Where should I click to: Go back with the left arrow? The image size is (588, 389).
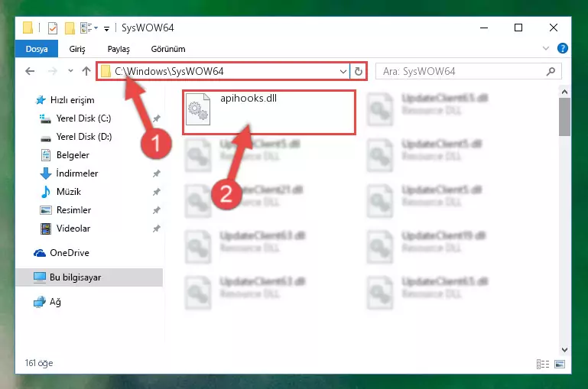tap(30, 71)
